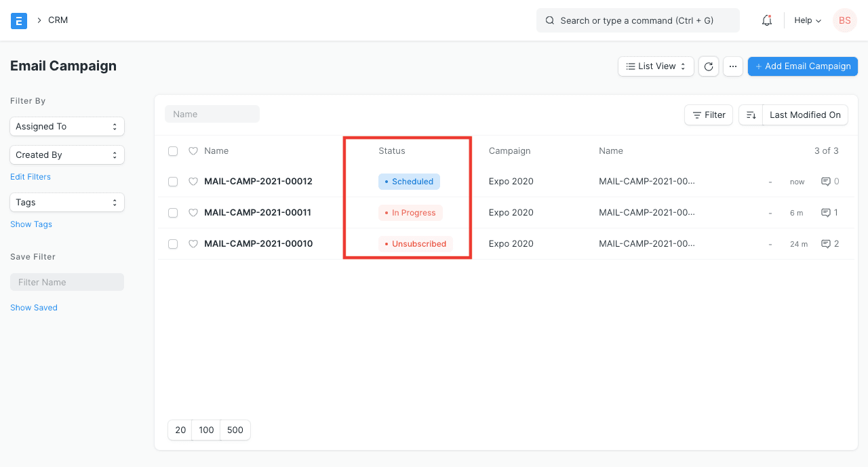Click the Filter Name input field

point(67,283)
